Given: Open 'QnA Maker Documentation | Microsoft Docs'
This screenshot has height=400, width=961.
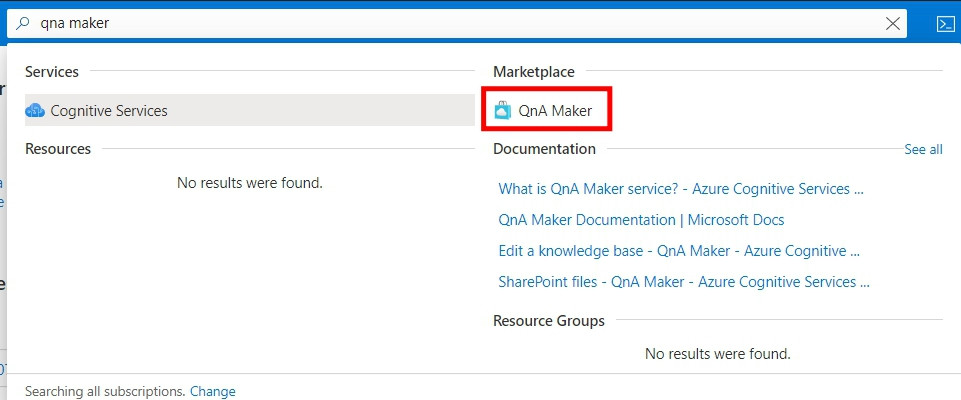Looking at the screenshot, I should 641,220.
